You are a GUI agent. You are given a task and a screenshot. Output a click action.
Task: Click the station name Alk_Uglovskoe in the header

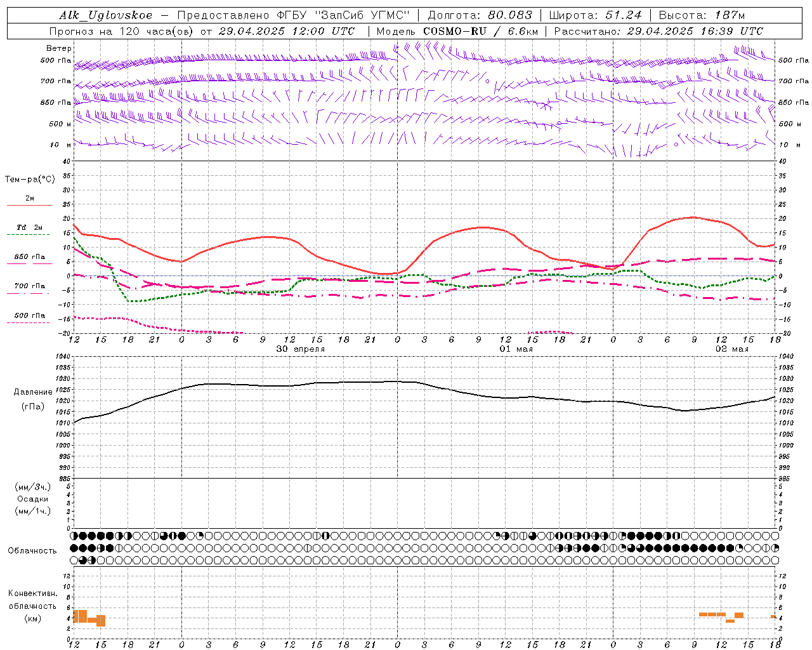coord(106,15)
